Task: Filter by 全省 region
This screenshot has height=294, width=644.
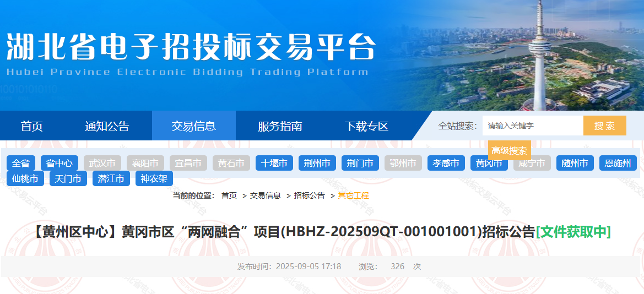Action: click(21, 164)
